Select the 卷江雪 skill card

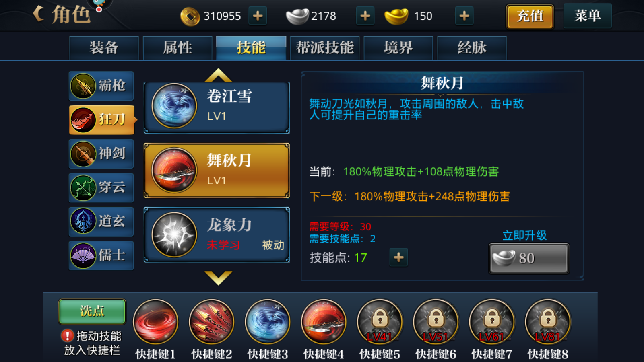click(217, 107)
